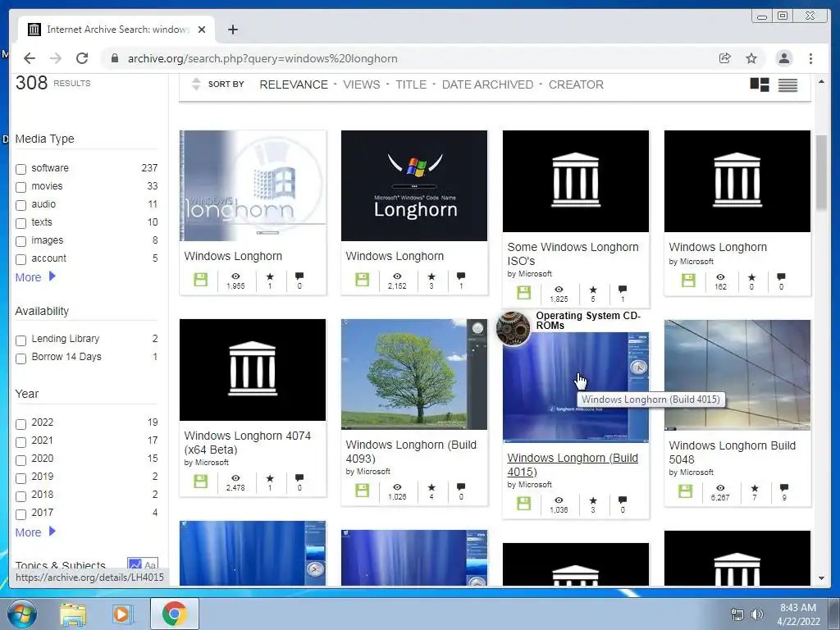The width and height of the screenshot is (840, 630).
Task: Sort results by Relevance
Action: coord(294,84)
